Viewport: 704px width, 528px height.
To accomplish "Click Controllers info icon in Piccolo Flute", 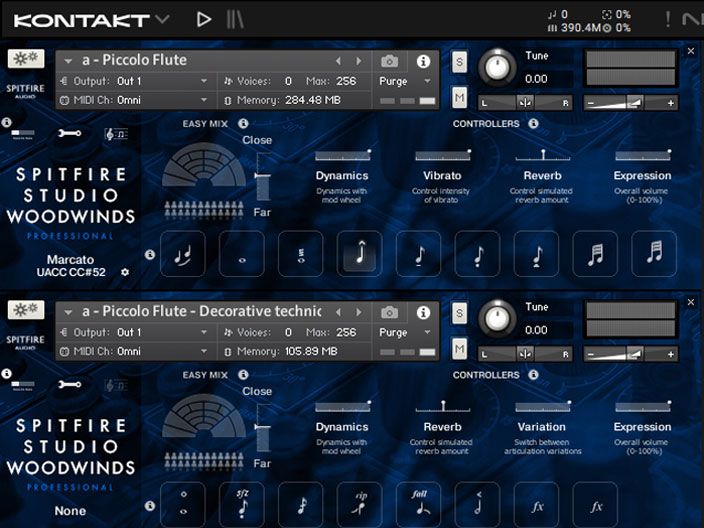I will 533,123.
